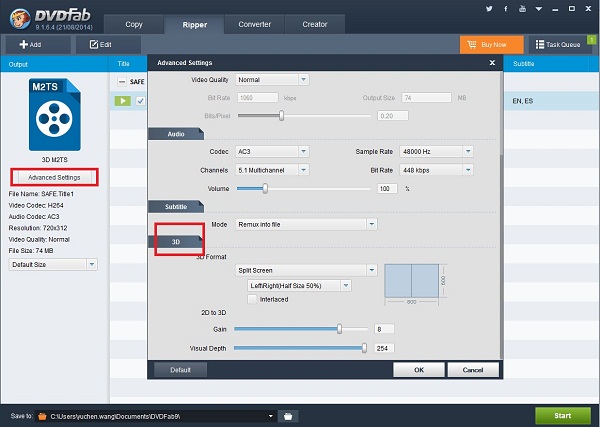Close the Advanced Settings dialog
The width and height of the screenshot is (600, 427).
[x=491, y=62]
